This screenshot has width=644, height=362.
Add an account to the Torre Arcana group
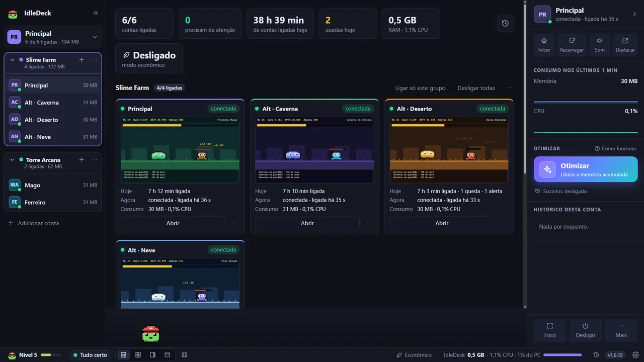coord(82,160)
